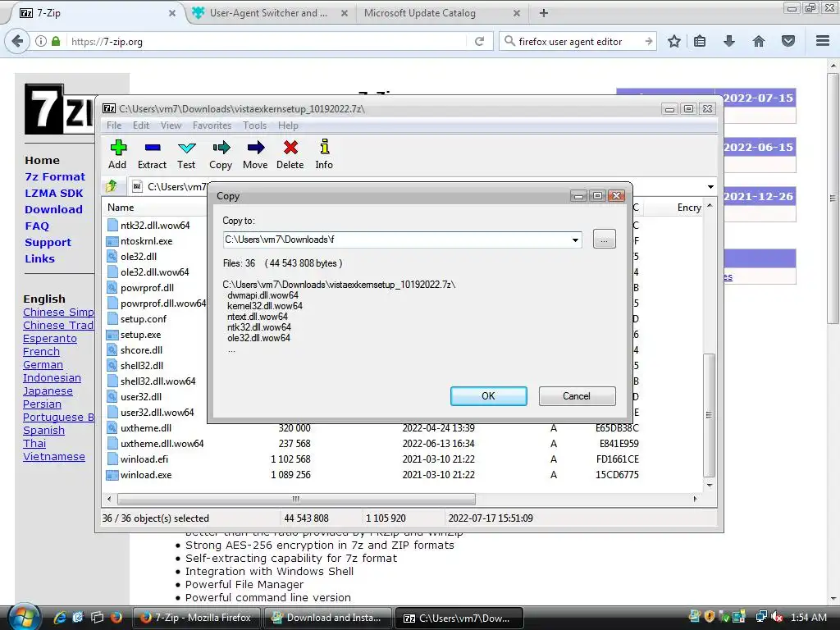840x630 pixels.
Task: Open the File menu in 7-Zip
Action: click(114, 126)
